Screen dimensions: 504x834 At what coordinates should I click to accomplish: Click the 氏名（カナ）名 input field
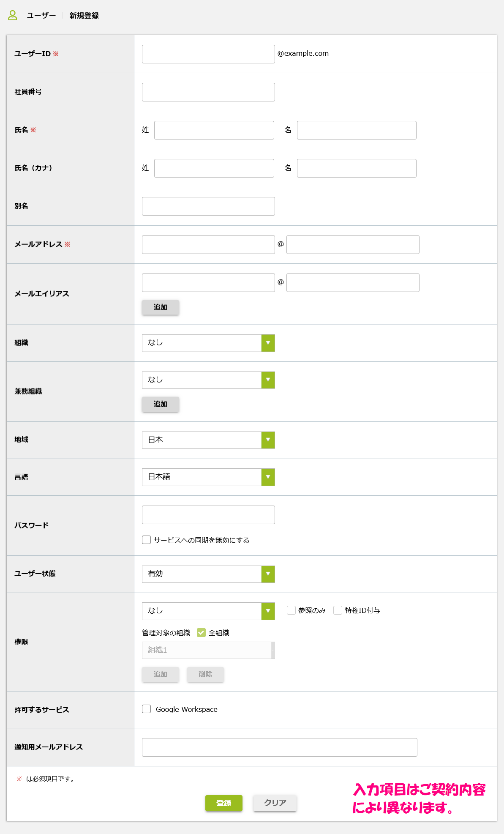[x=357, y=168]
